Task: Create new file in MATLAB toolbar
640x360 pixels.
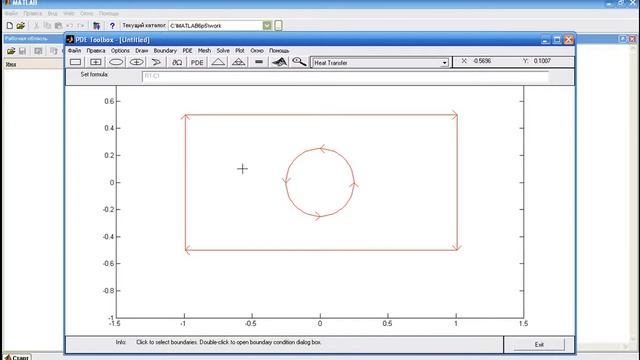Action: pos(10,25)
